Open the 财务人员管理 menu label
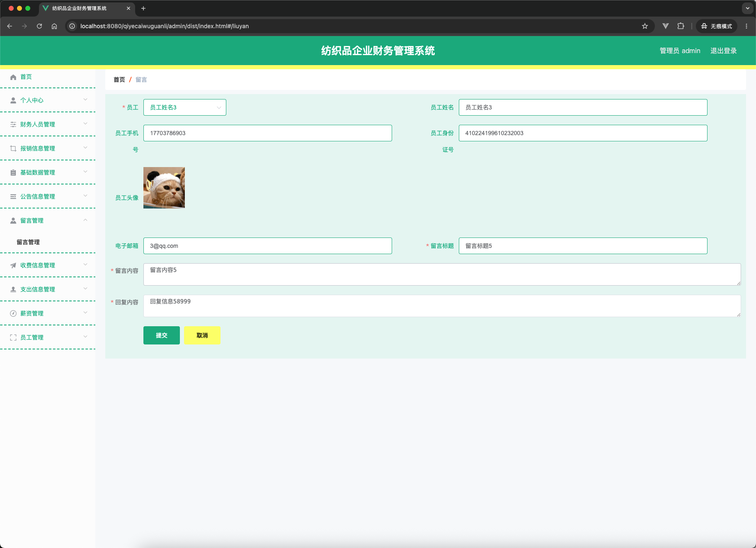756x548 pixels. coord(38,124)
